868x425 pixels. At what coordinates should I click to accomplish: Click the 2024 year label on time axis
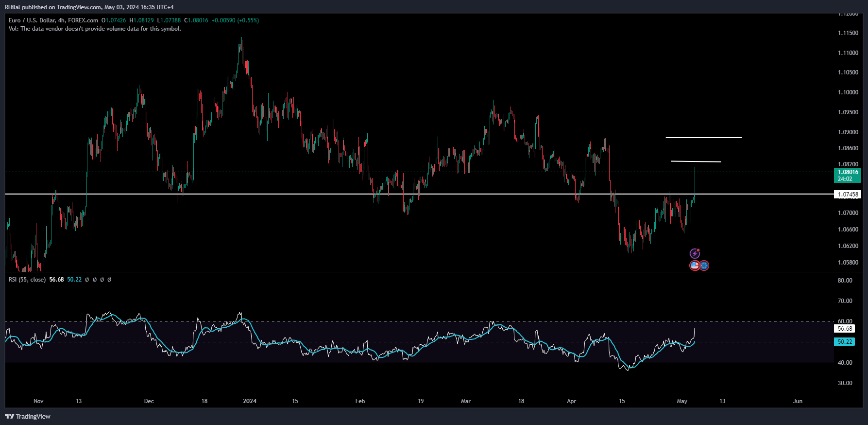[x=250, y=401]
